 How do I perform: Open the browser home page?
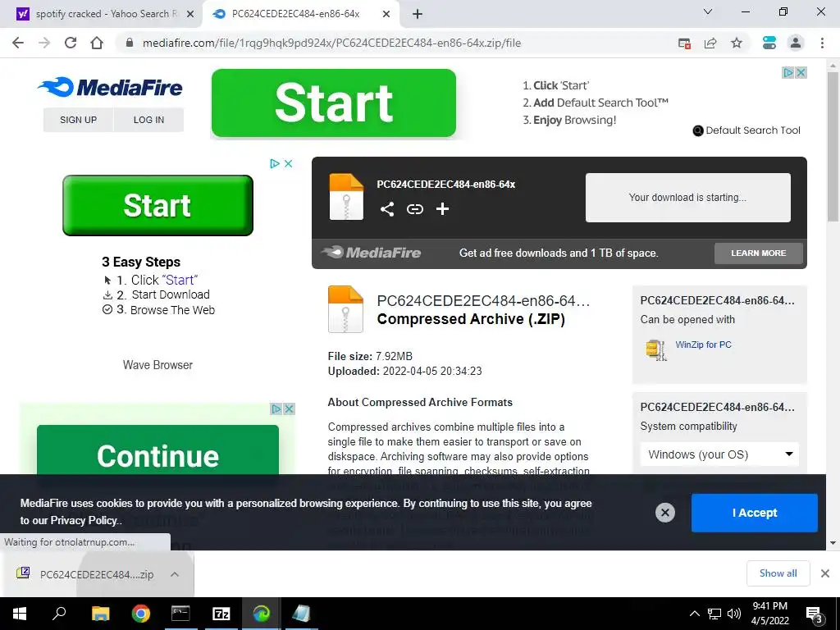97,43
